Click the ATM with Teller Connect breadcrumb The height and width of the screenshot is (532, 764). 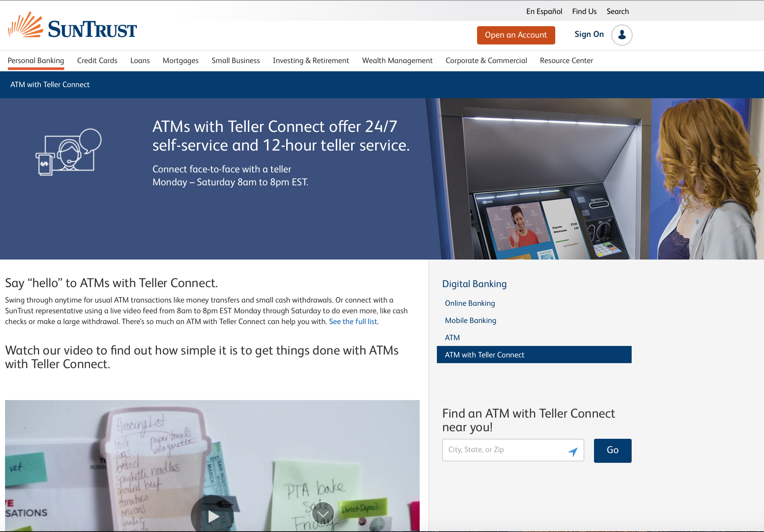(50, 85)
